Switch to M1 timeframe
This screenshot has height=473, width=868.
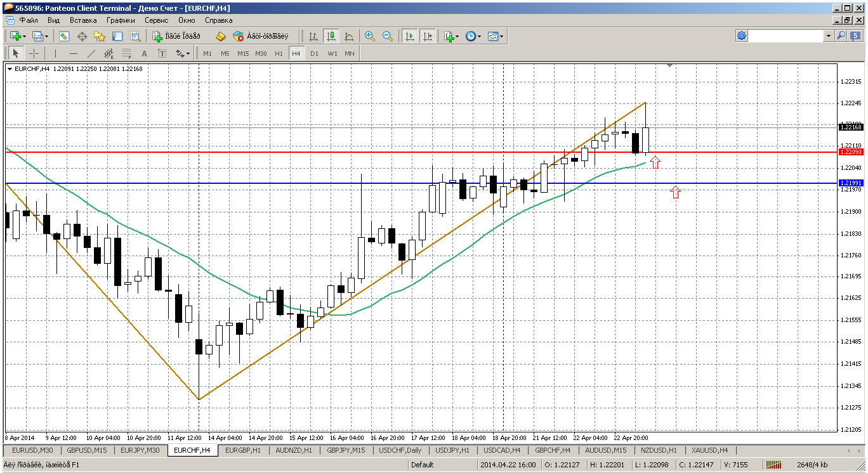coord(207,53)
